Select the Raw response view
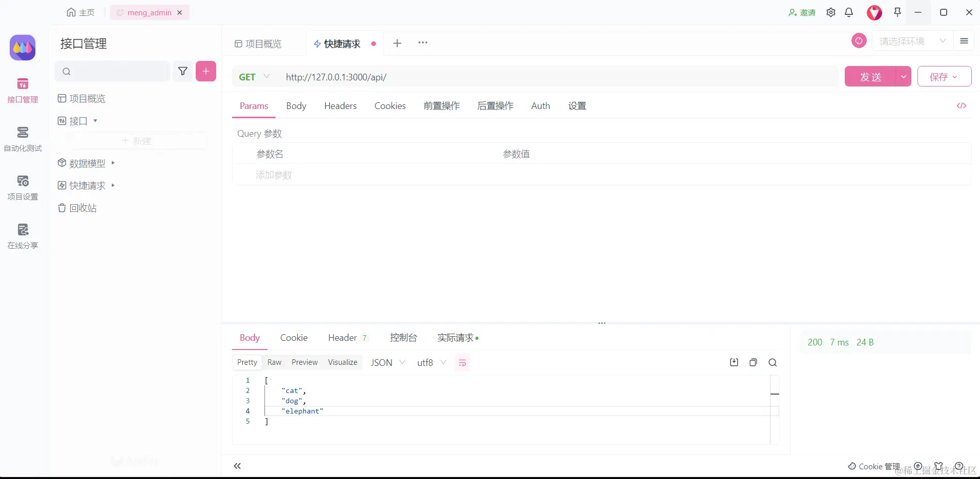 [x=275, y=362]
